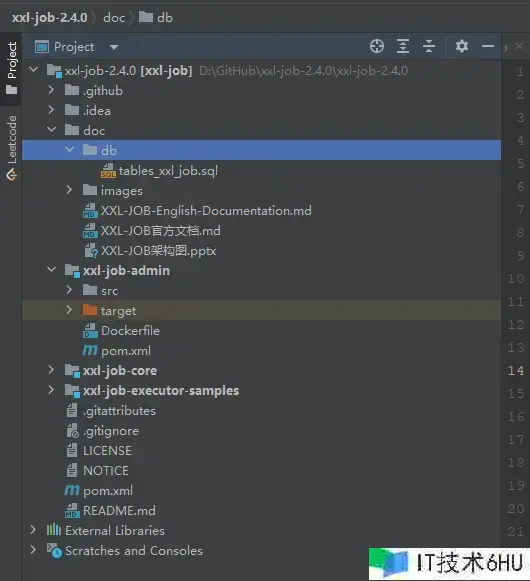Screen dimensions: 530x581
Task: Click line number 14 in gutter
Action: tap(516, 371)
